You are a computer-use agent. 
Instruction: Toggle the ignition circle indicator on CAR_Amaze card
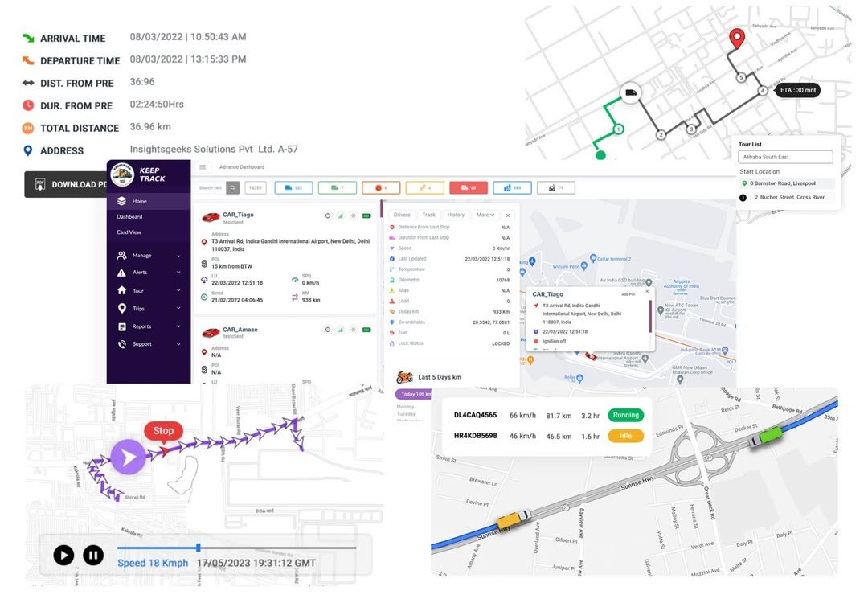click(328, 330)
